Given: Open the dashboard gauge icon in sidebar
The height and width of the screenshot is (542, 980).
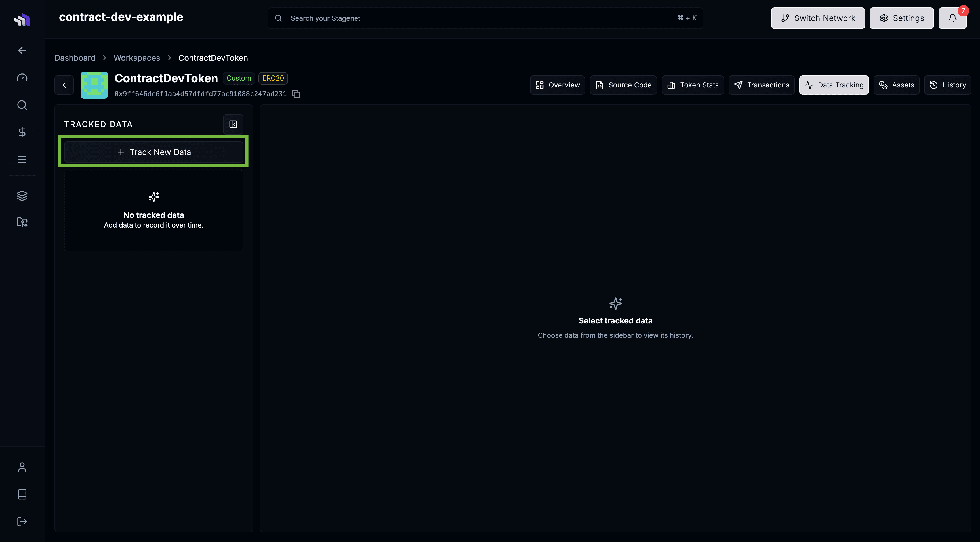Looking at the screenshot, I should click(22, 78).
